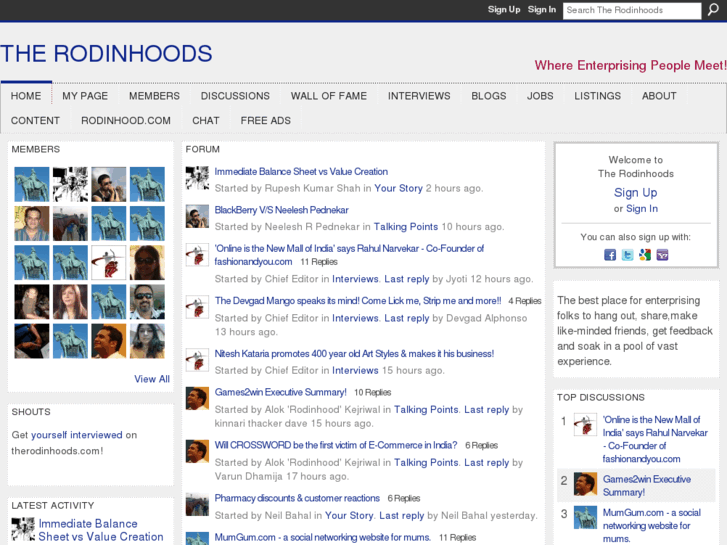
Task: Open avatar beside Games2win Executive Summary forum post
Action: coord(197,398)
